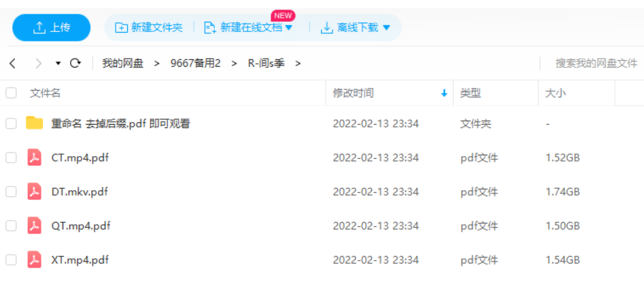Click the QT.mp4.pdf file icon
The width and height of the screenshot is (644, 282).
34,225
